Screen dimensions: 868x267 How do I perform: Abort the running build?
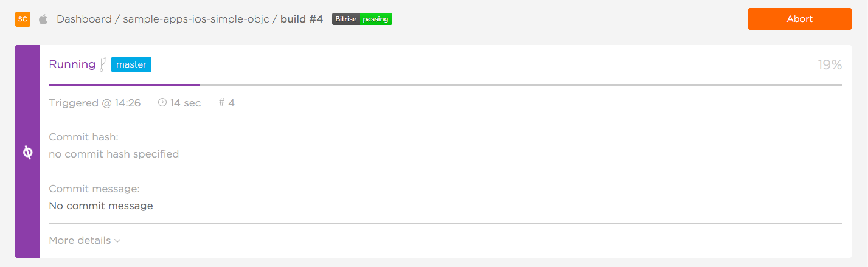point(799,19)
